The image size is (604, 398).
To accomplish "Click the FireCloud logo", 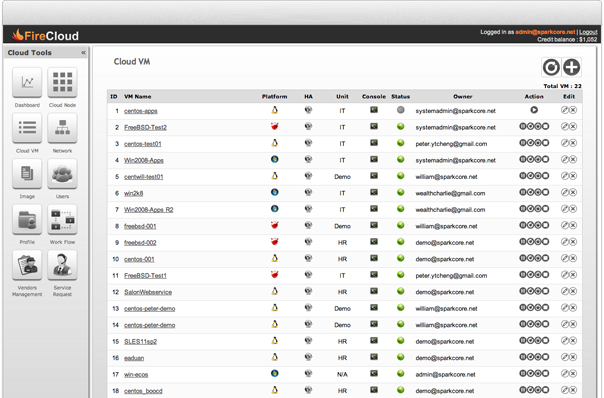I will 45,35.
